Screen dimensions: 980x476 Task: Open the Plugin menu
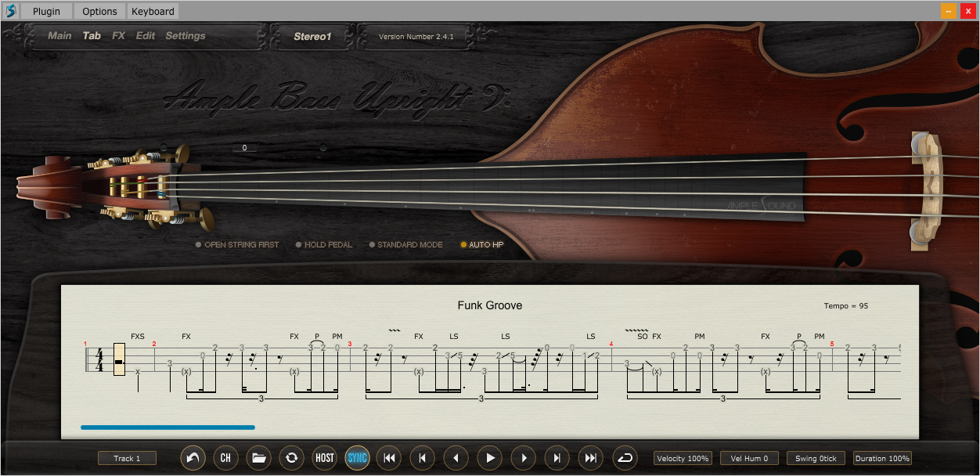(46, 11)
